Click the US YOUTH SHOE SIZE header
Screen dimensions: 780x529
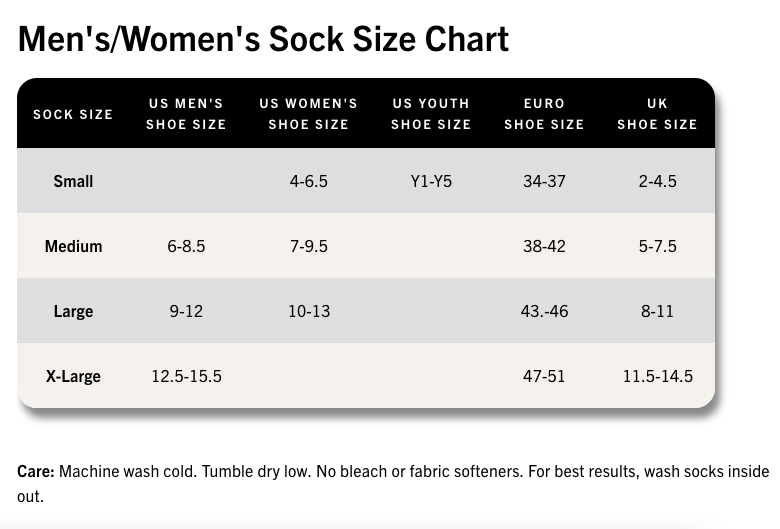coord(431,114)
